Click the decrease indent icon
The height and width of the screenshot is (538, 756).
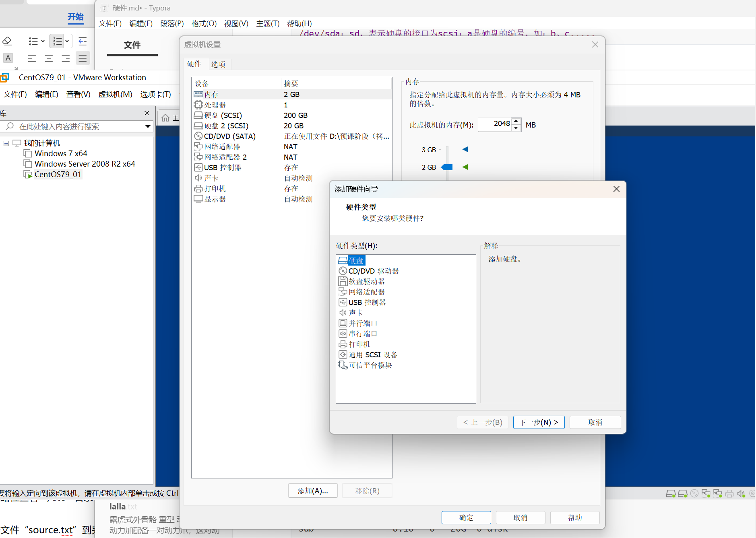click(83, 41)
